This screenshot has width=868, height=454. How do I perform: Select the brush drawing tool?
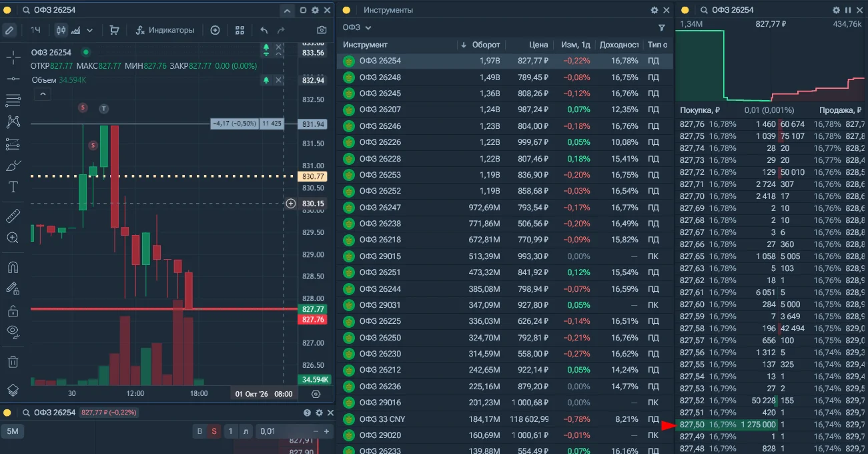click(x=13, y=166)
